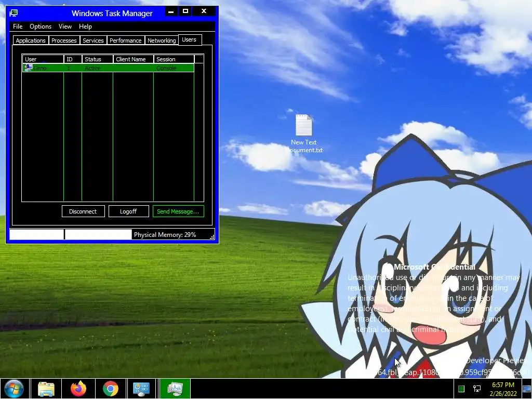
Task: Open the Options menu
Action: [41, 26]
